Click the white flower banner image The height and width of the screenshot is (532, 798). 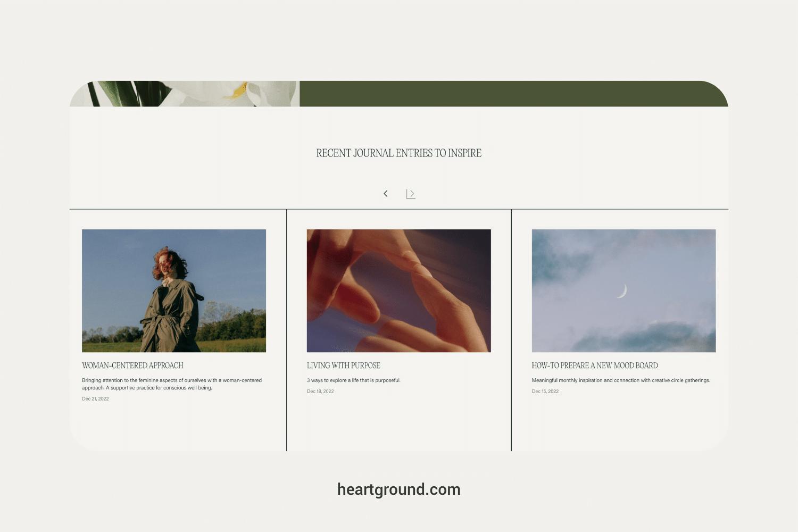point(185,94)
